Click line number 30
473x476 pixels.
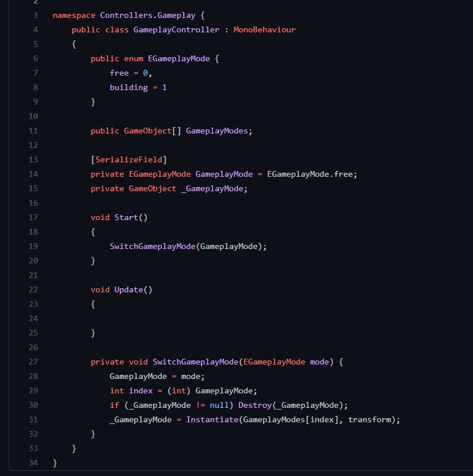tap(33, 406)
